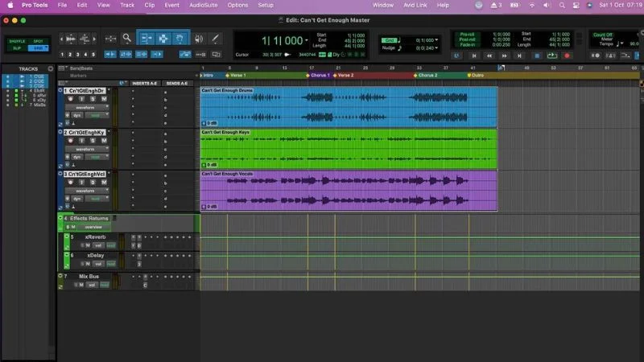Open the macOS Control Center icon
The image size is (644, 362).
[x=576, y=6]
